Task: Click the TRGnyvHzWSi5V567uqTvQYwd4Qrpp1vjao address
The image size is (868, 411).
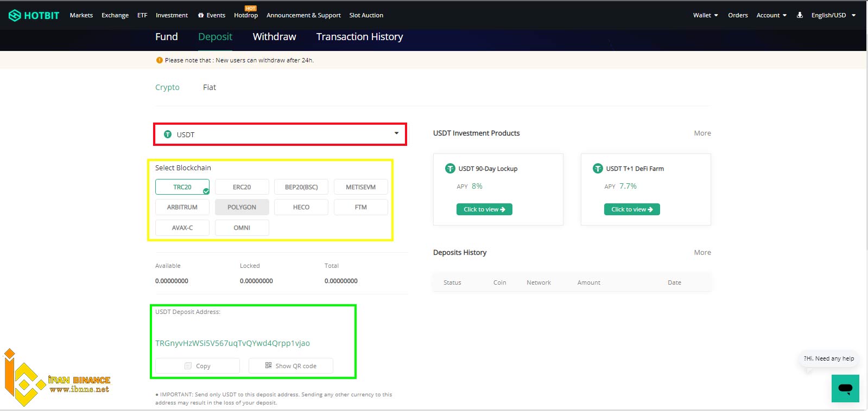Action: [x=232, y=343]
